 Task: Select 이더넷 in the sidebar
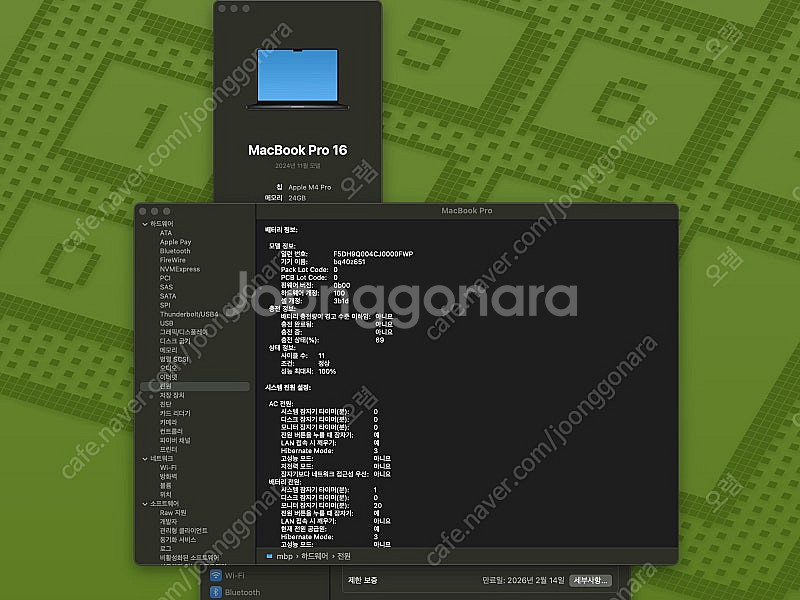pos(168,378)
